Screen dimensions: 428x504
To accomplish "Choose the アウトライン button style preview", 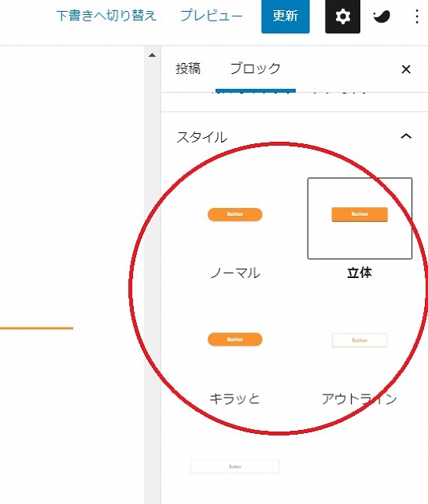I will pyautogui.click(x=360, y=340).
